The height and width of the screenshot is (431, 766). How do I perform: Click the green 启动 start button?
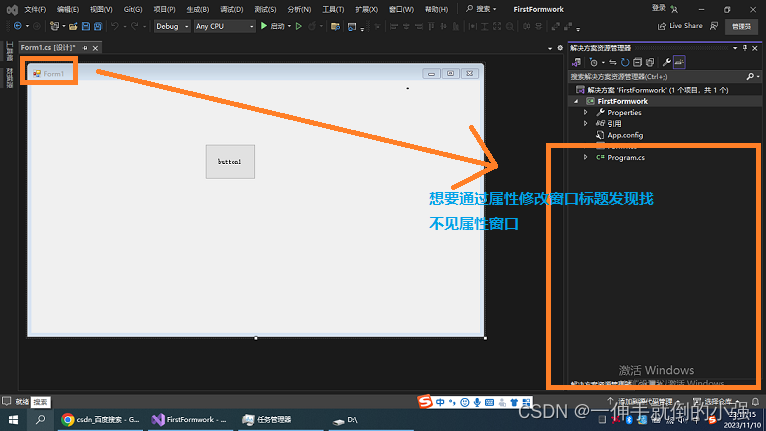pyautogui.click(x=273, y=26)
